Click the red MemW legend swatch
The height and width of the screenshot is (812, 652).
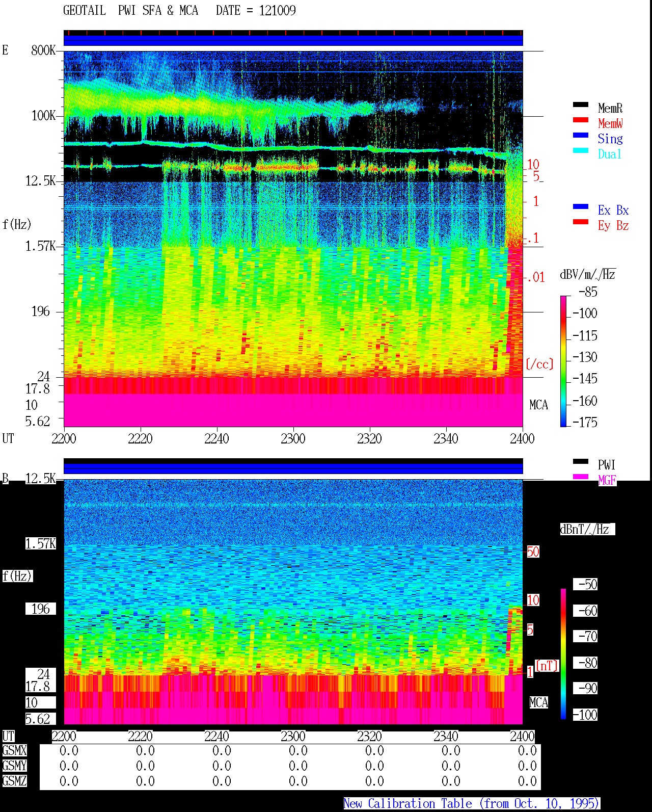[581, 120]
